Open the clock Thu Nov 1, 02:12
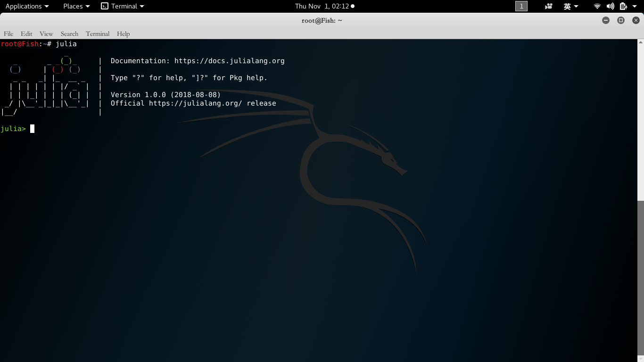Viewport: 644px width, 362px height. point(324,6)
